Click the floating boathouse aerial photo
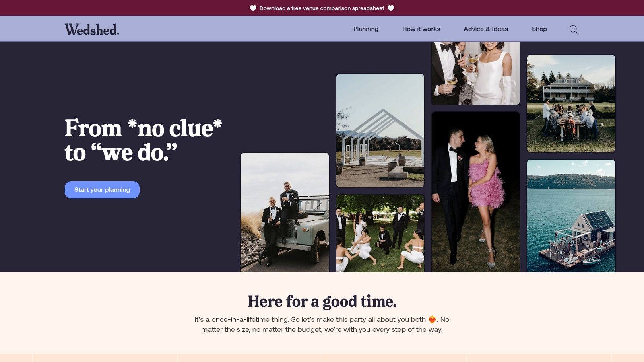The image size is (644, 362). click(571, 216)
